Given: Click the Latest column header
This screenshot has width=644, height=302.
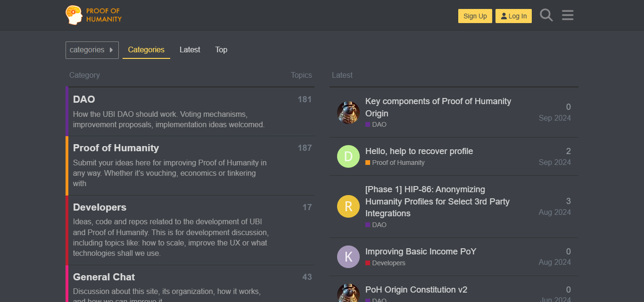Looking at the screenshot, I should [342, 75].
